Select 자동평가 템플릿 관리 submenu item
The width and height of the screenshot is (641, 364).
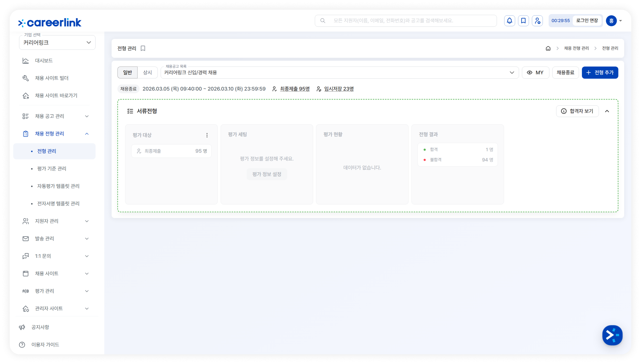pos(58,186)
